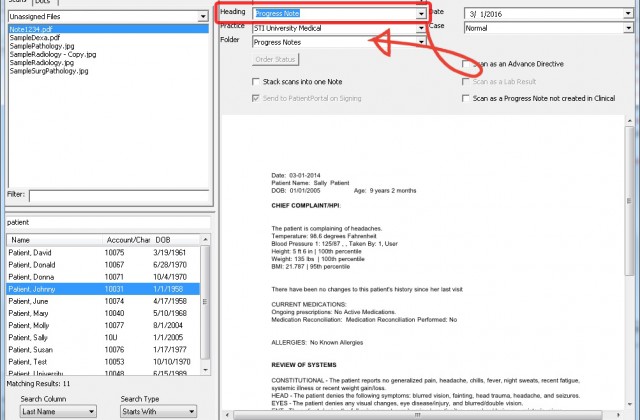The height and width of the screenshot is (420, 640).
Task: Select patient row Patient, Molly
Action: click(x=34, y=325)
